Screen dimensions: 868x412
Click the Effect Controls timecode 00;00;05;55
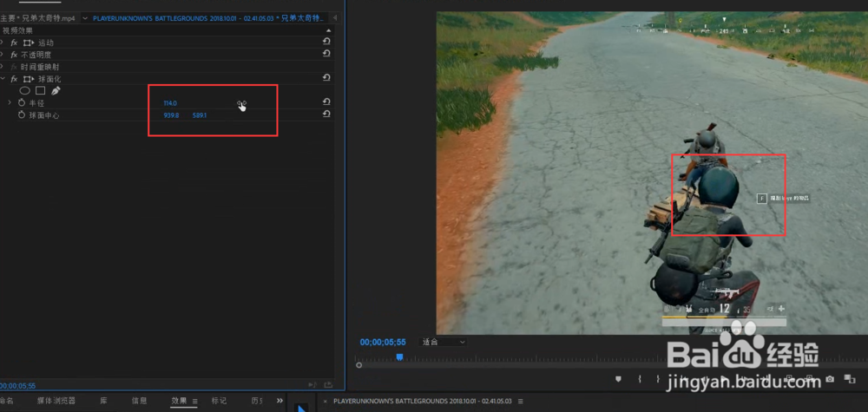pyautogui.click(x=17, y=385)
